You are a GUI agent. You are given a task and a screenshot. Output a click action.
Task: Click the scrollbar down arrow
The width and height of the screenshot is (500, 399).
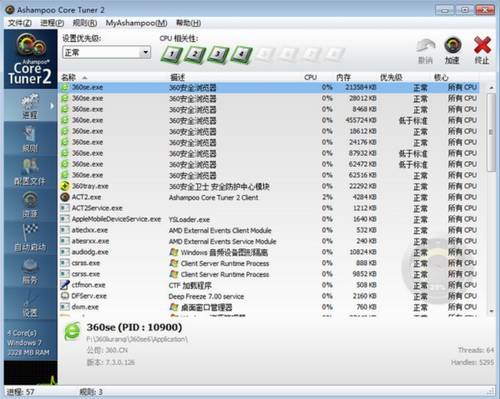[x=491, y=311]
